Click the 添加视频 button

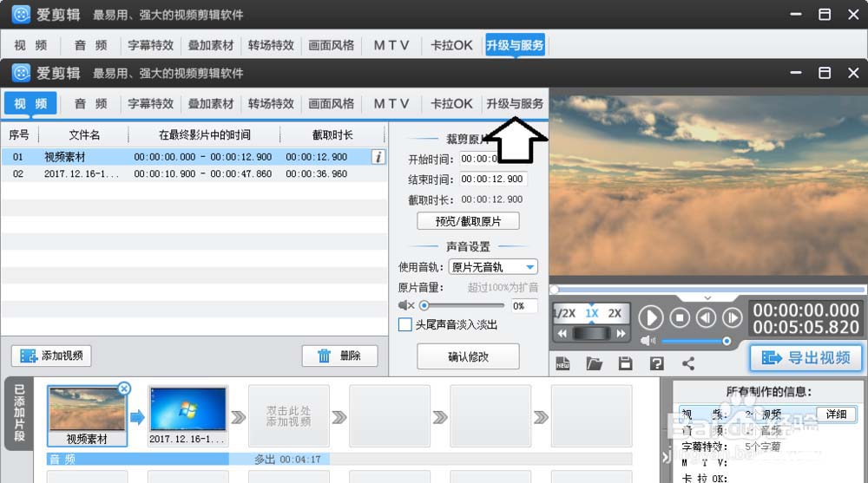[x=51, y=356]
